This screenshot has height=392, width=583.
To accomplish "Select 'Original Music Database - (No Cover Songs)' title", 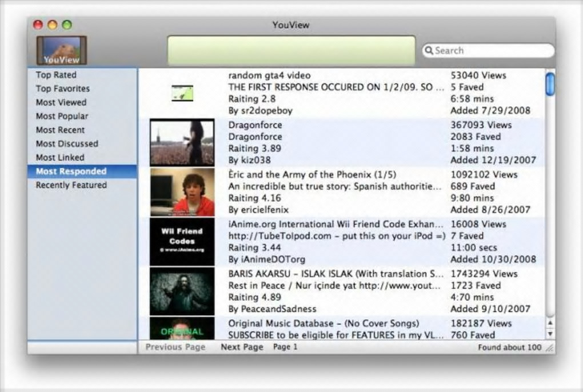I will click(324, 323).
